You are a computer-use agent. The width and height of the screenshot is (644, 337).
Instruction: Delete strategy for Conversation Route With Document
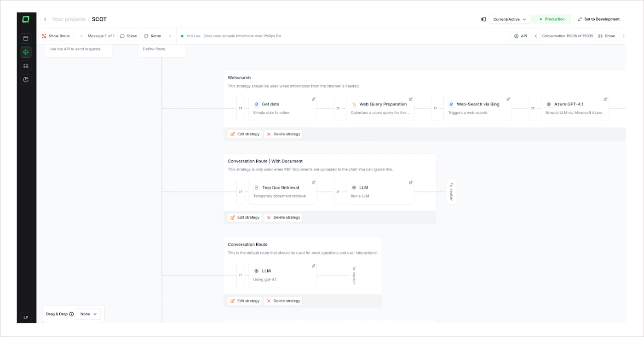(283, 217)
